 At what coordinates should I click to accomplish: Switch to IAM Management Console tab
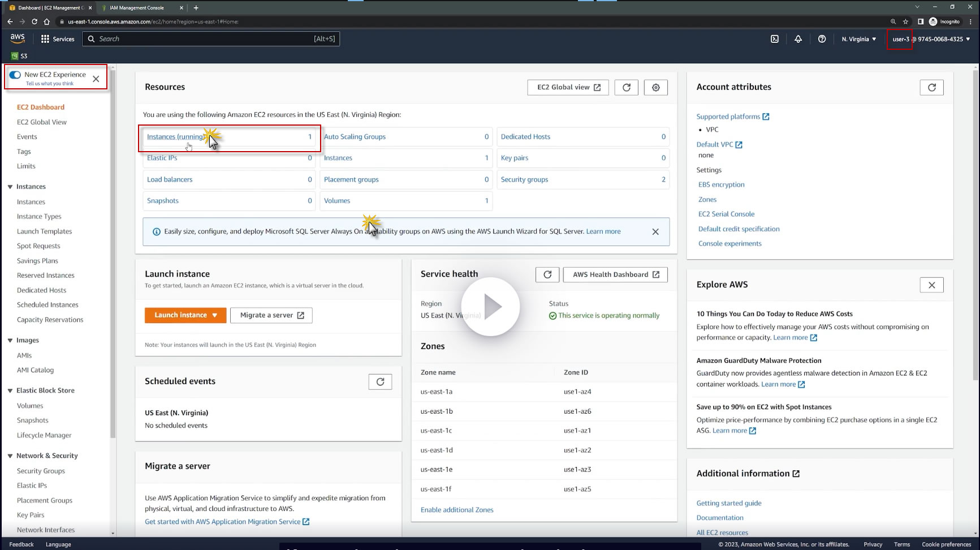137,8
